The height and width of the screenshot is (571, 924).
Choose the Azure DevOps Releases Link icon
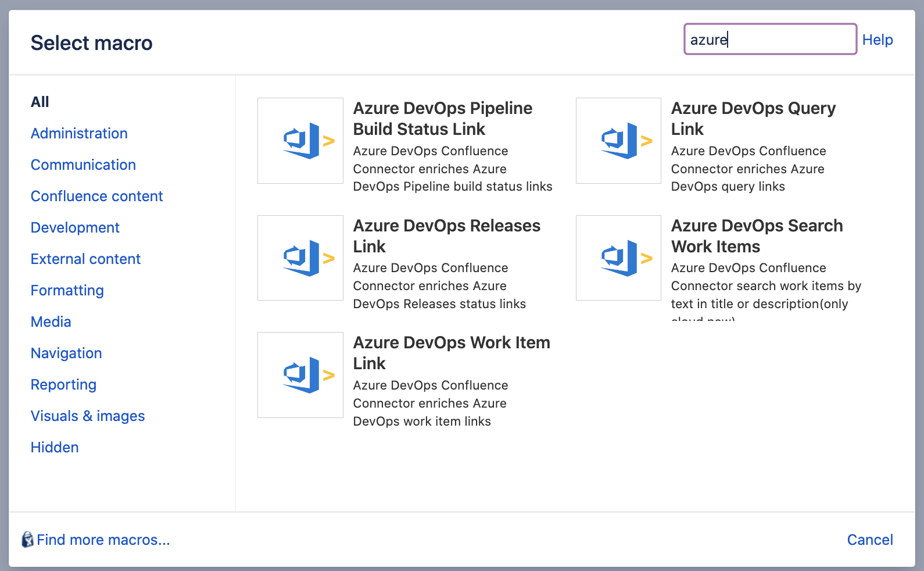tap(300, 258)
